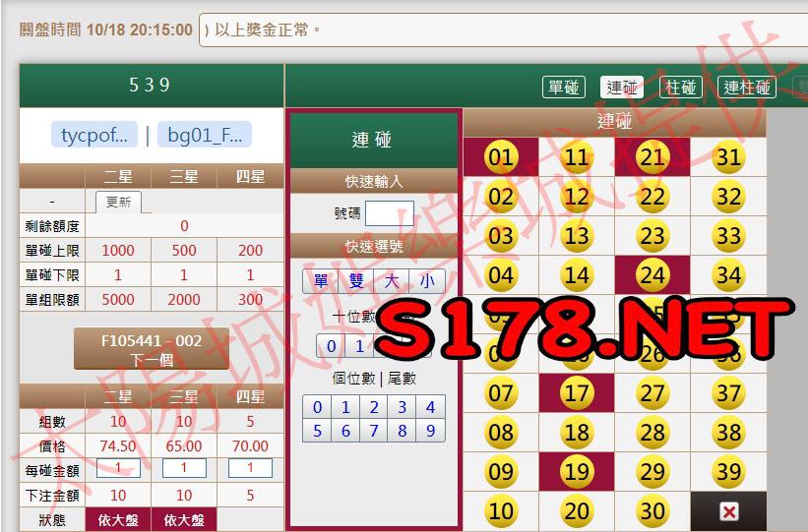Viewport: 808px width, 532px height.
Task: Select number ball 07
Action: [500, 393]
